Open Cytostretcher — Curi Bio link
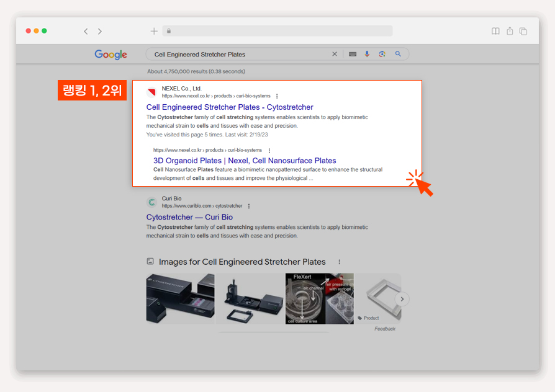 (189, 217)
